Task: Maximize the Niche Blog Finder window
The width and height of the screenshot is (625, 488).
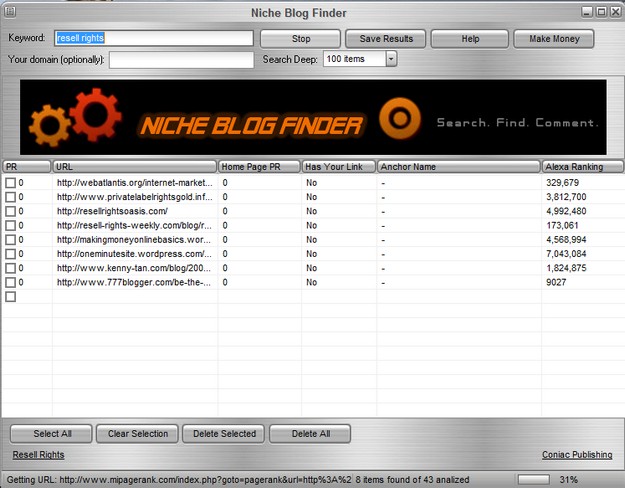Action: [x=601, y=12]
